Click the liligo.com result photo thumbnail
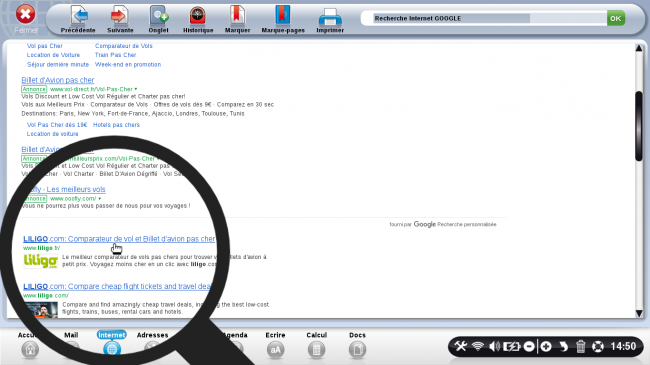 (41, 309)
